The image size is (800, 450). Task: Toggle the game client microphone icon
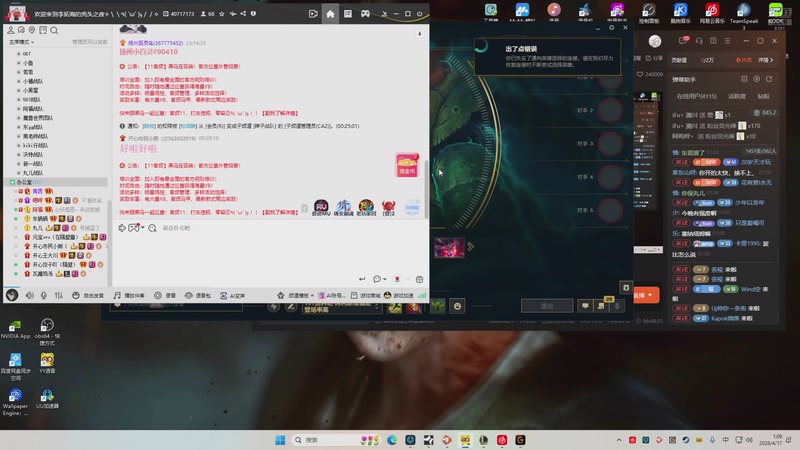(617, 306)
